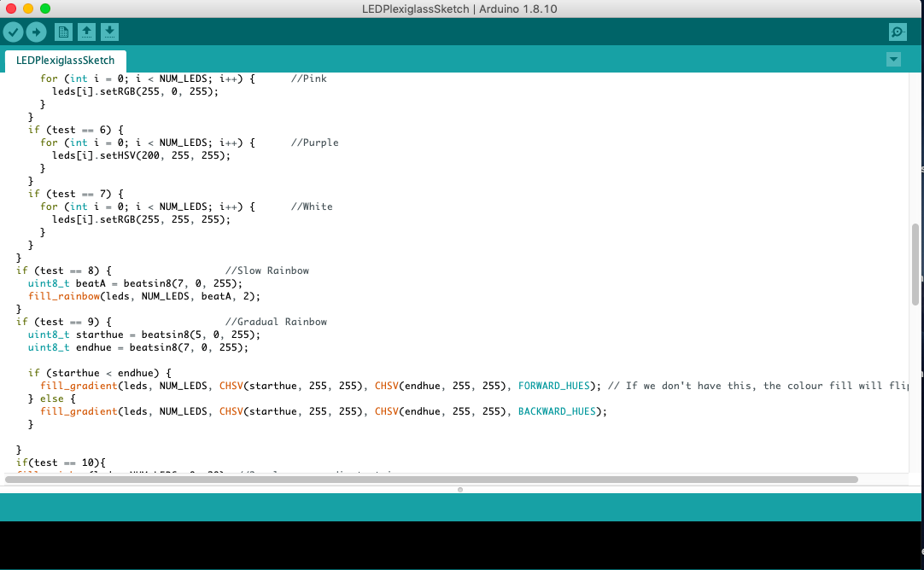Image resolution: width=924 pixels, height=570 pixels.
Task: Click the BACKWARD_HUES argument in fill_gradient
Action: [x=556, y=410]
